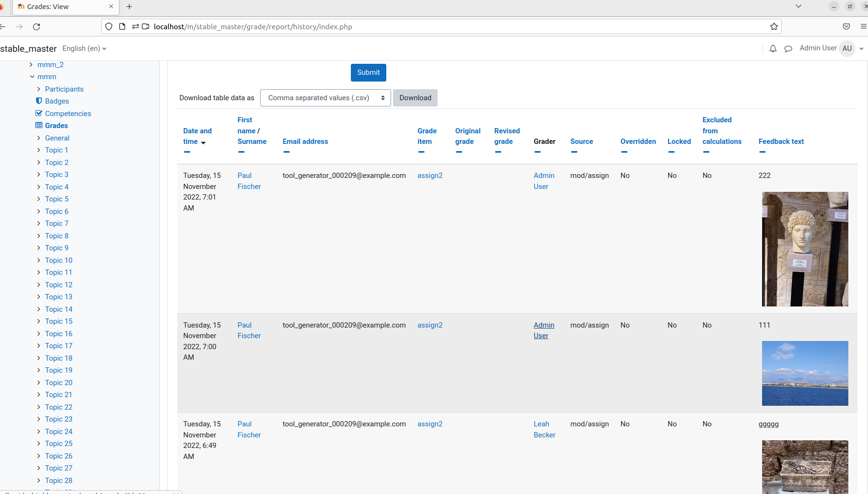Sort by Source column
868x494 pixels.
pyautogui.click(x=581, y=141)
